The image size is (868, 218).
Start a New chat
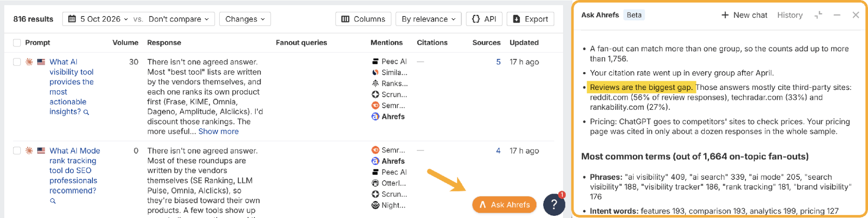(744, 15)
